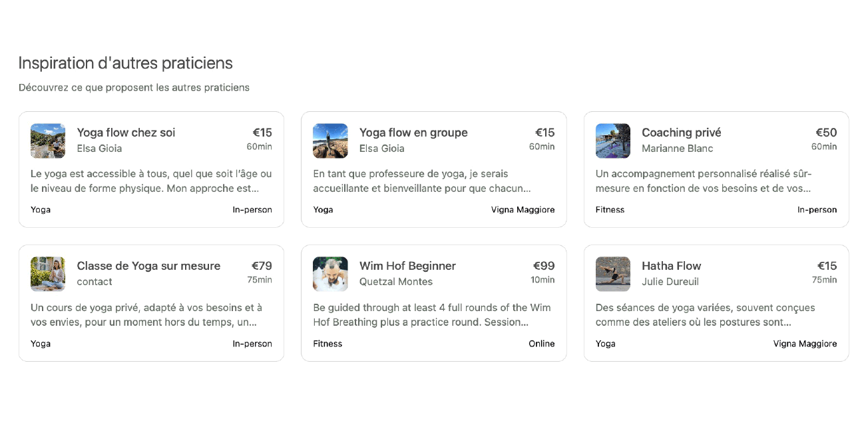This screenshot has width=868, height=425.
Task: Click the Fitness tag on Coaching privé card
Action: 610,210
